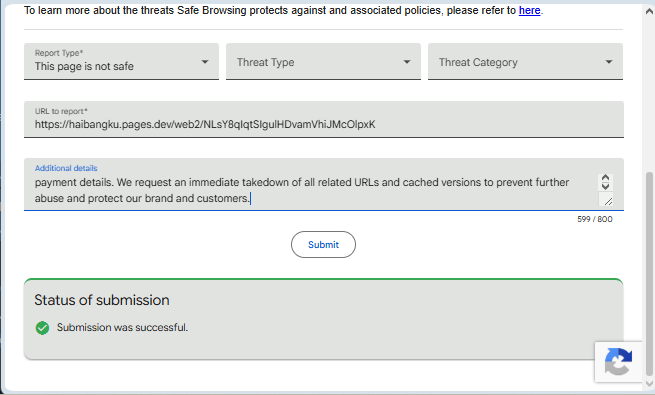Click the 599 / 800 character counter
Viewport: 655px width, 395px height.
tap(595, 219)
